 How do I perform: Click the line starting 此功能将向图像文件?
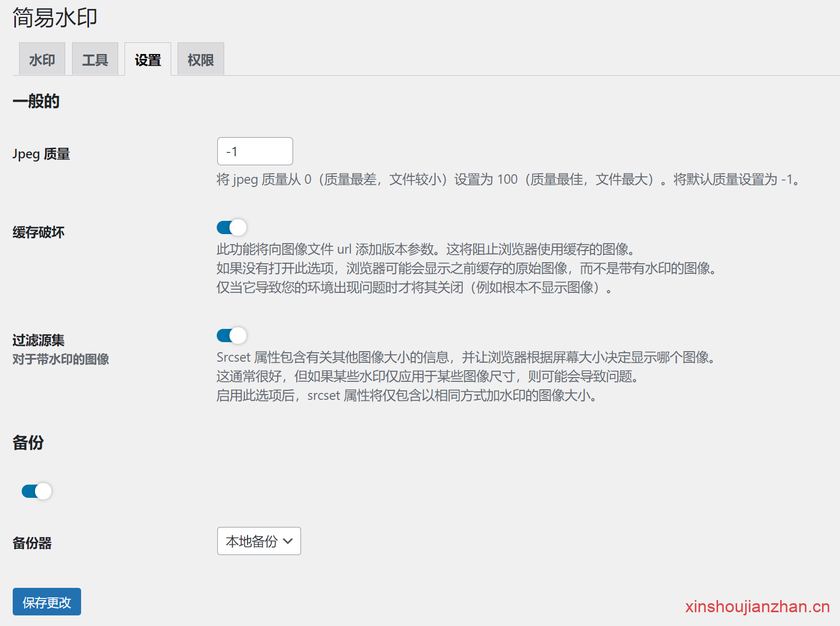point(426,249)
